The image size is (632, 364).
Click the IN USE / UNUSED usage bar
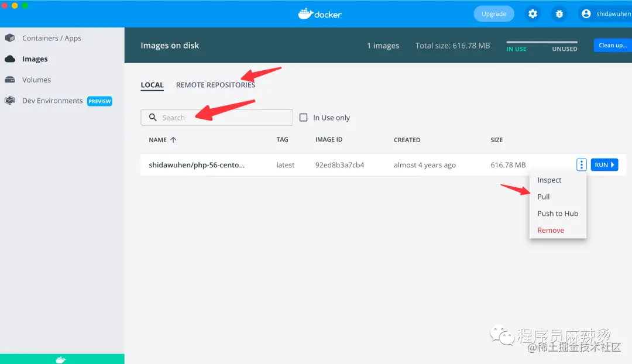pyautogui.click(x=542, y=42)
